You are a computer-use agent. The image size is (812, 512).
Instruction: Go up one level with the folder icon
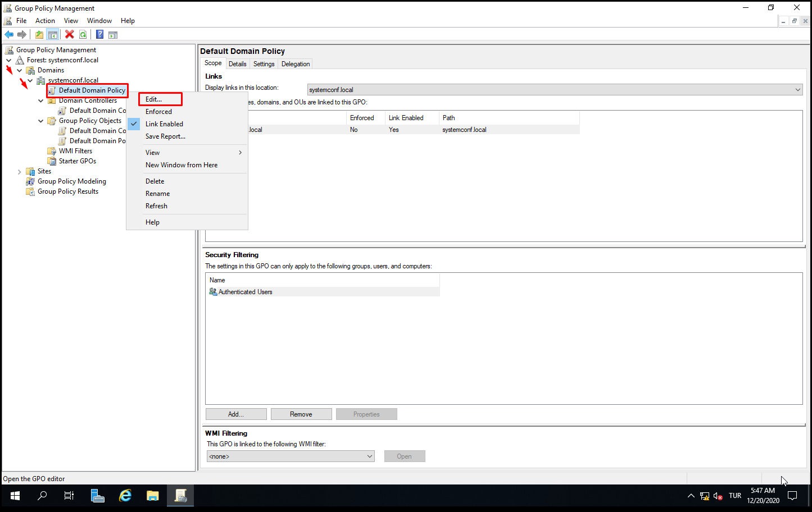tap(39, 35)
